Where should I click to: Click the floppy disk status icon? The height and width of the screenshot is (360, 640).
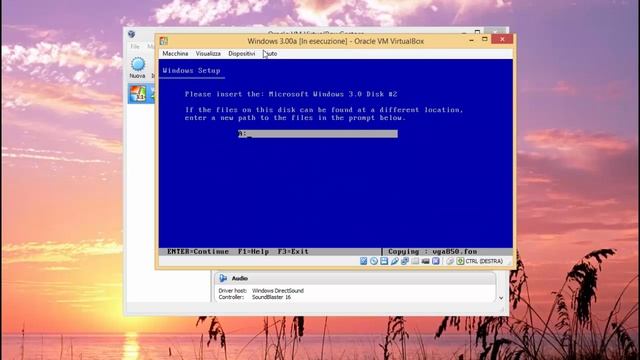click(384, 261)
